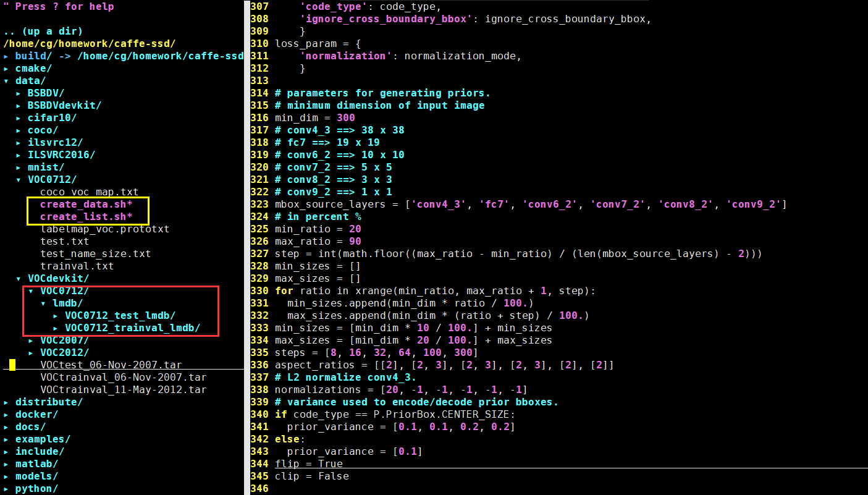
Task: Click line 324 min_ratio = 20
Action: point(318,229)
